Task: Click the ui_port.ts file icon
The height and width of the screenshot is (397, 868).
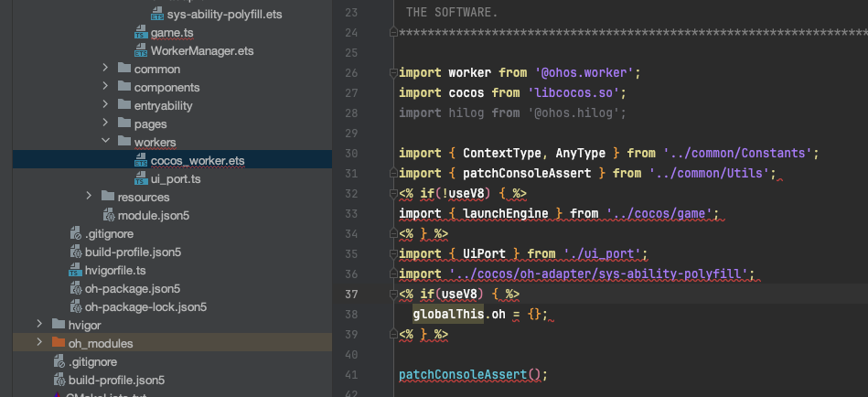Action: click(x=141, y=178)
